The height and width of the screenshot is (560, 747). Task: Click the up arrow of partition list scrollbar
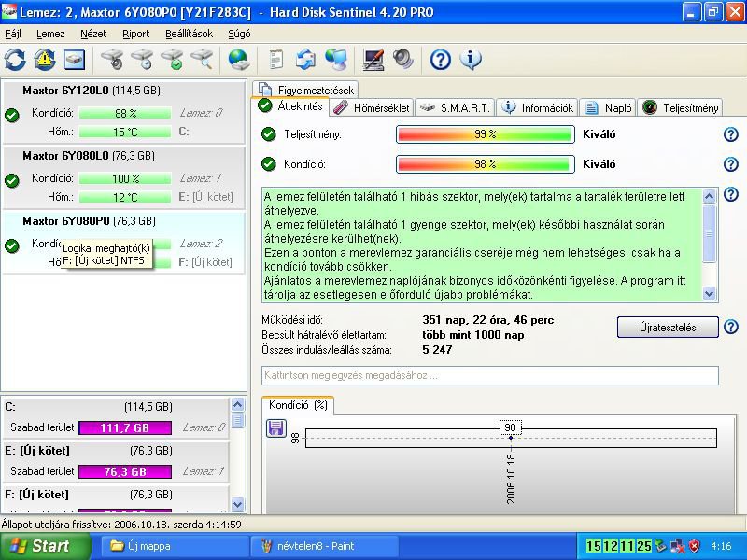click(x=237, y=405)
